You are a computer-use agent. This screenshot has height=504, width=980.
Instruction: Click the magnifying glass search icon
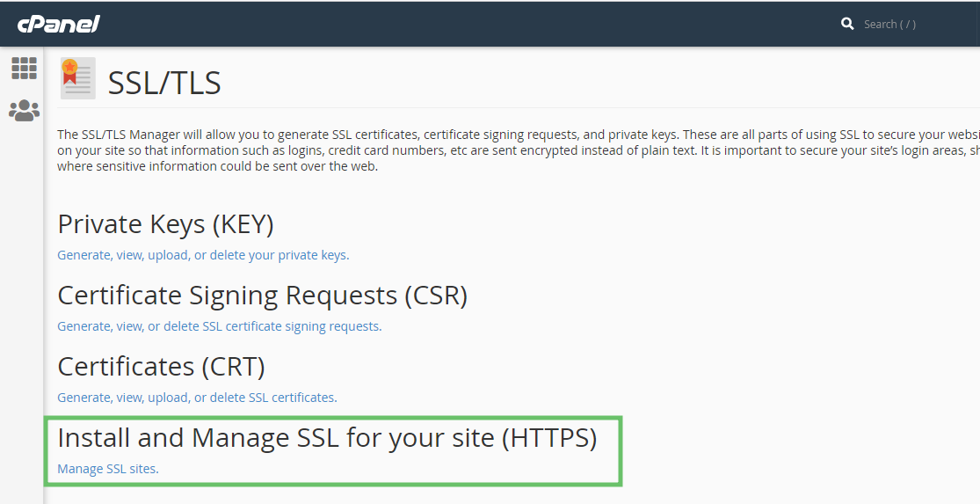847,24
